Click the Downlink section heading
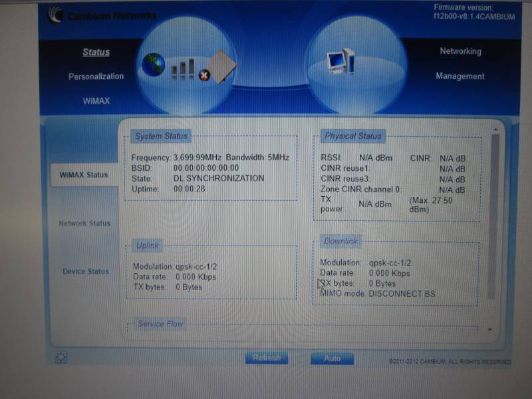This screenshot has height=399, width=532. (x=340, y=241)
